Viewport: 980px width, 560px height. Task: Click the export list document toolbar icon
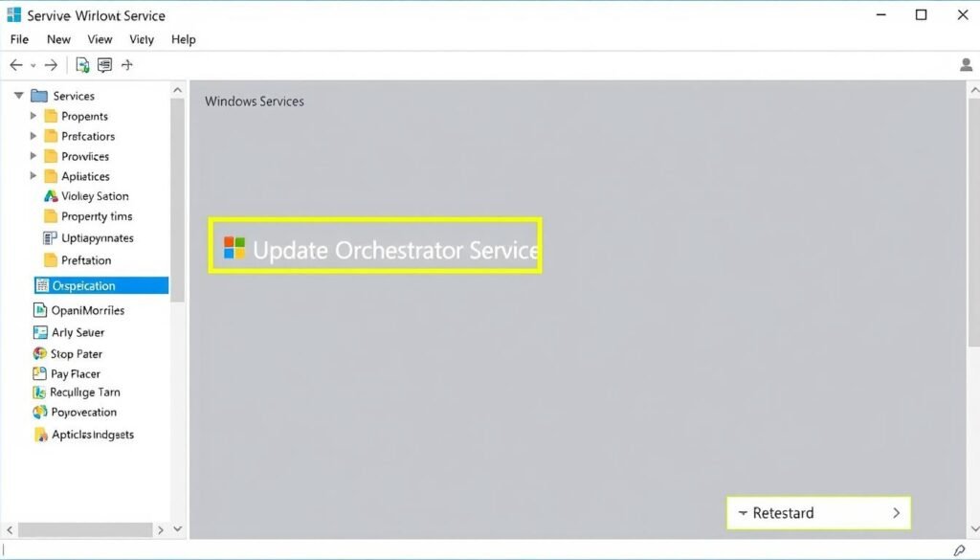click(x=82, y=65)
